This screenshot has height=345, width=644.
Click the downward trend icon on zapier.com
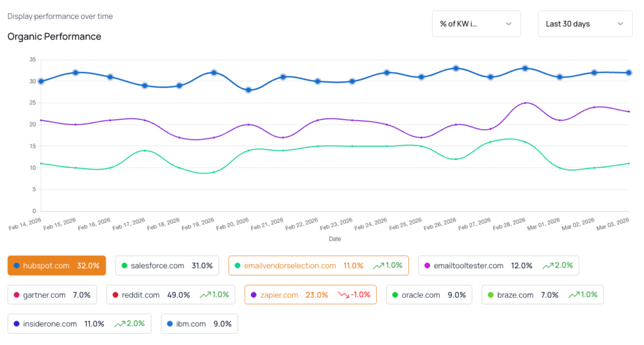[343, 295]
